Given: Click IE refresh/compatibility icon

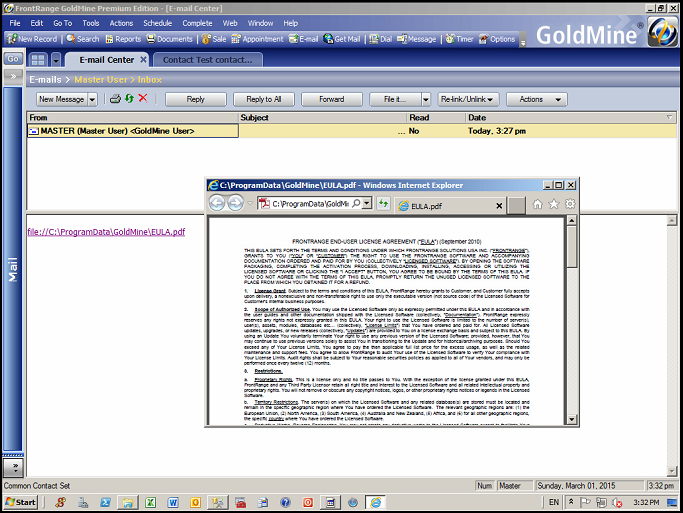Looking at the screenshot, I should [x=383, y=203].
